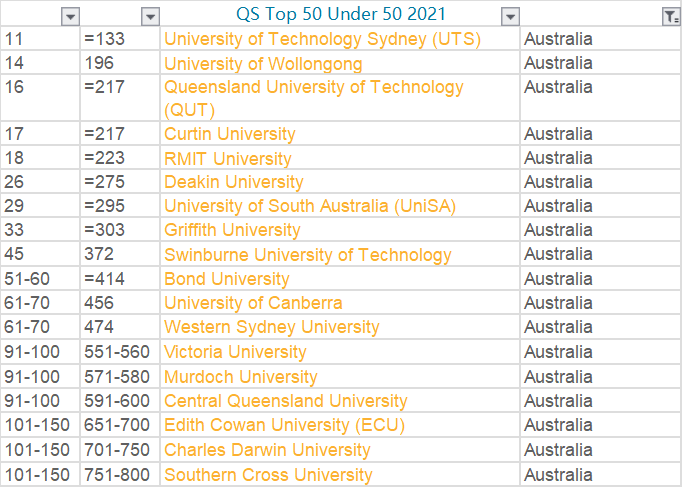The image size is (682, 487).
Task: Open the Western Sydney University link
Action: [271, 327]
